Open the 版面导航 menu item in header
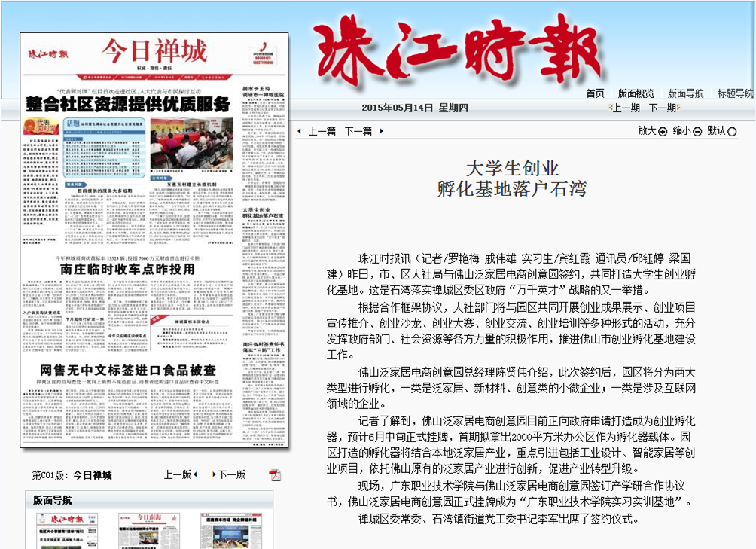This screenshot has height=549, width=756. coord(685,93)
